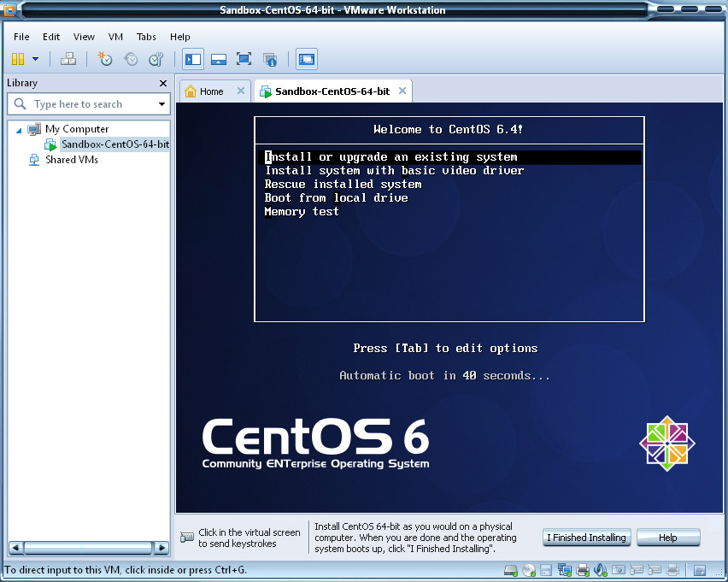Click Boot from local drive entry

(x=336, y=198)
